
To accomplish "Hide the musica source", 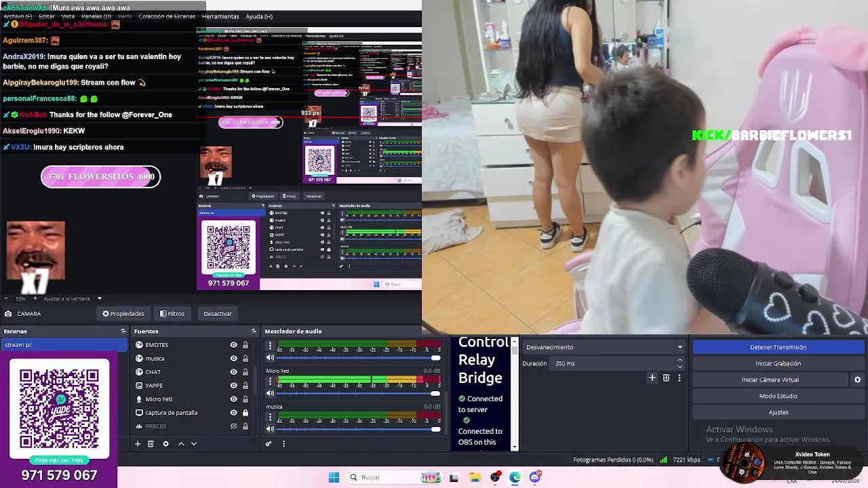I will pos(233,359).
